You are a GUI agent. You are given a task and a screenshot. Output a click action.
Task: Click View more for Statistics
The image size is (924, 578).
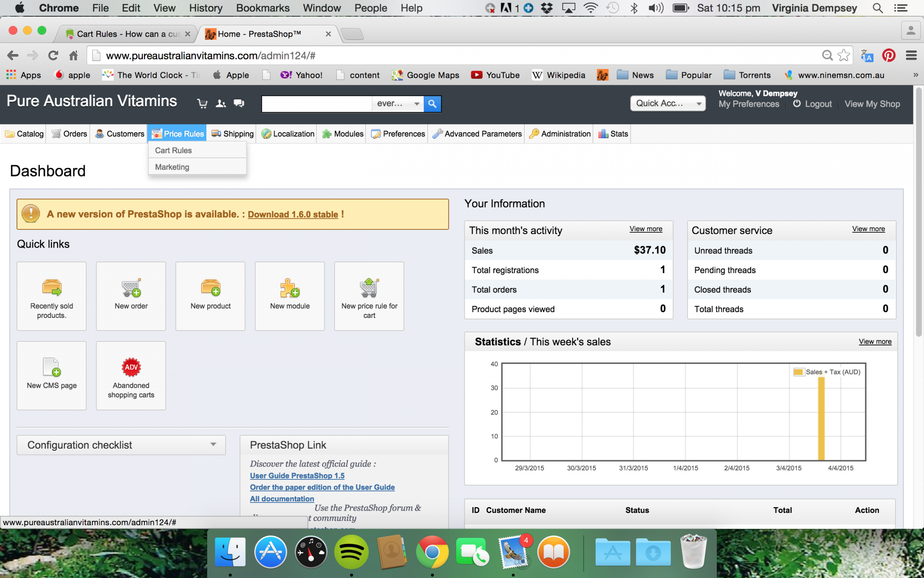[875, 342]
